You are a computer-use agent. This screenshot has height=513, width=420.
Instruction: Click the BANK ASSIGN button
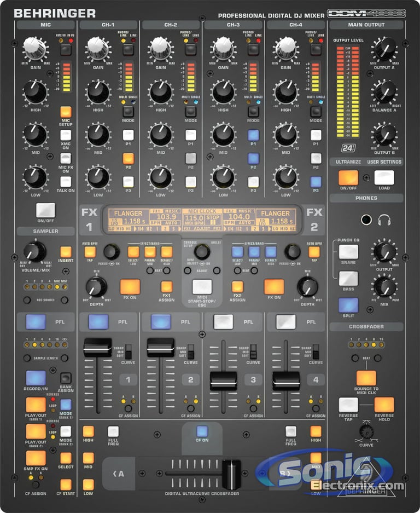click(x=66, y=378)
